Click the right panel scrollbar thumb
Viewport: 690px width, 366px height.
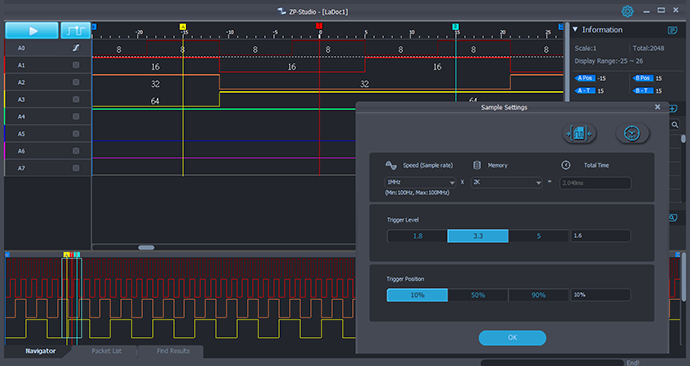[683, 139]
